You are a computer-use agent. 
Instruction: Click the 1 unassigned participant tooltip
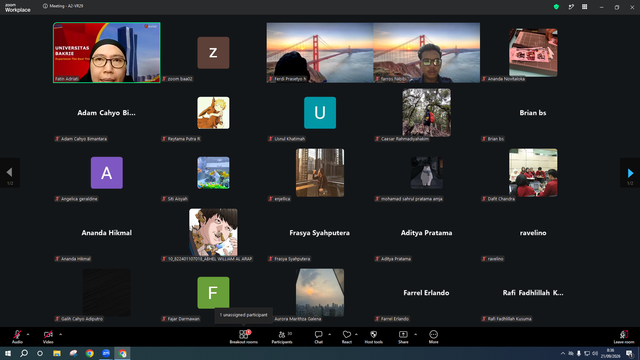point(243,315)
